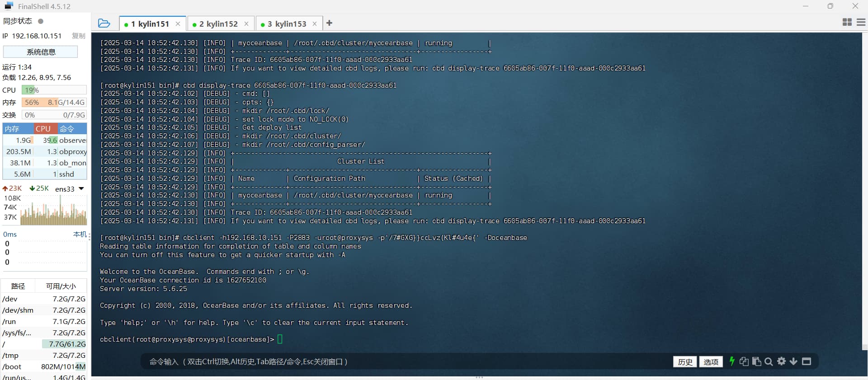
Task: Select the / root disk row showing 7.7G/61.2G
Action: [x=44, y=344]
